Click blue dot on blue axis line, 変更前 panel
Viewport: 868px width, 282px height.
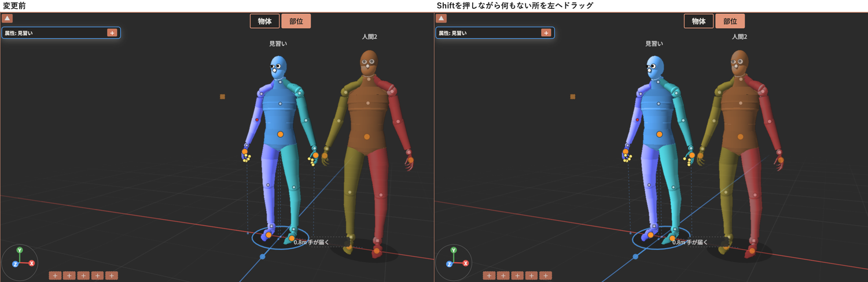click(x=263, y=256)
